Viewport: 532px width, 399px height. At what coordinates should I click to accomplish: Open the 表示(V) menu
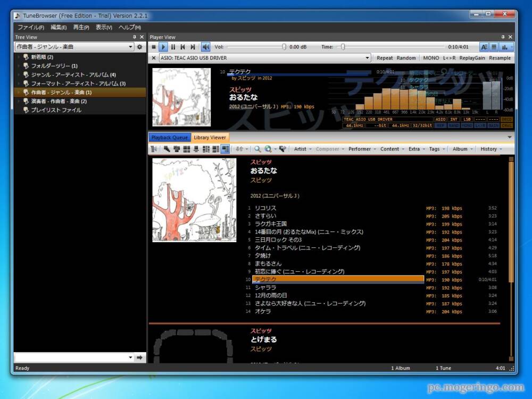[x=104, y=27]
